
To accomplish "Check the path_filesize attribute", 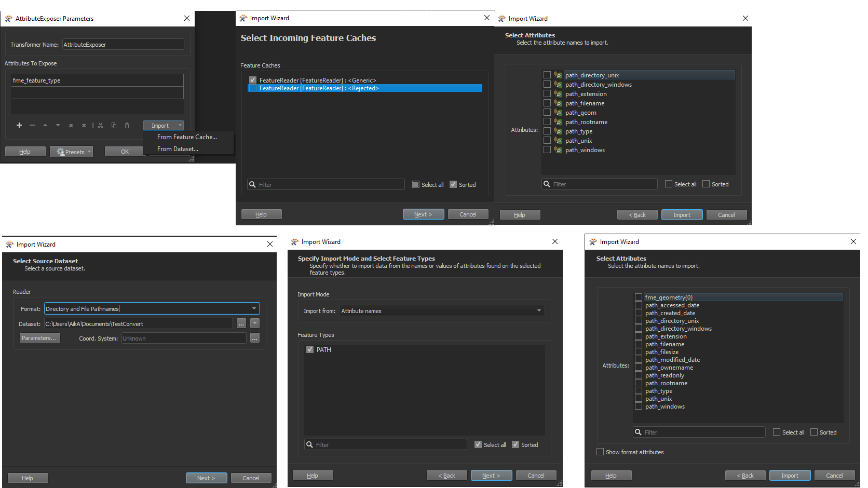I will tap(639, 351).
